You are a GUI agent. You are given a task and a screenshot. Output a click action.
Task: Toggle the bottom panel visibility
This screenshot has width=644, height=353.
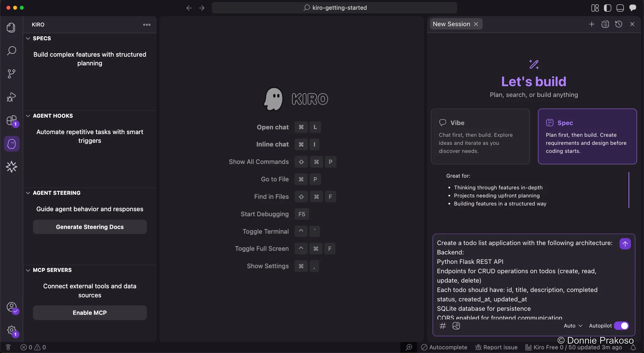click(620, 8)
